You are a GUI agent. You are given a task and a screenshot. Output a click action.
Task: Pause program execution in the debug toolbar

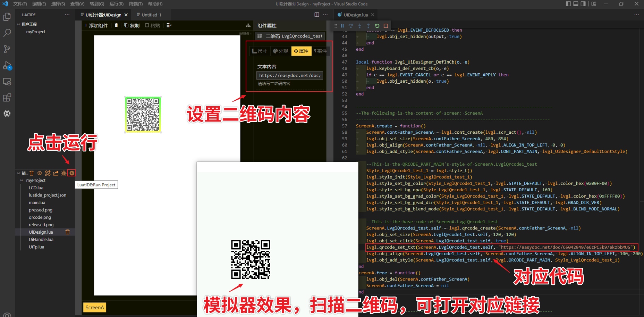click(x=342, y=26)
